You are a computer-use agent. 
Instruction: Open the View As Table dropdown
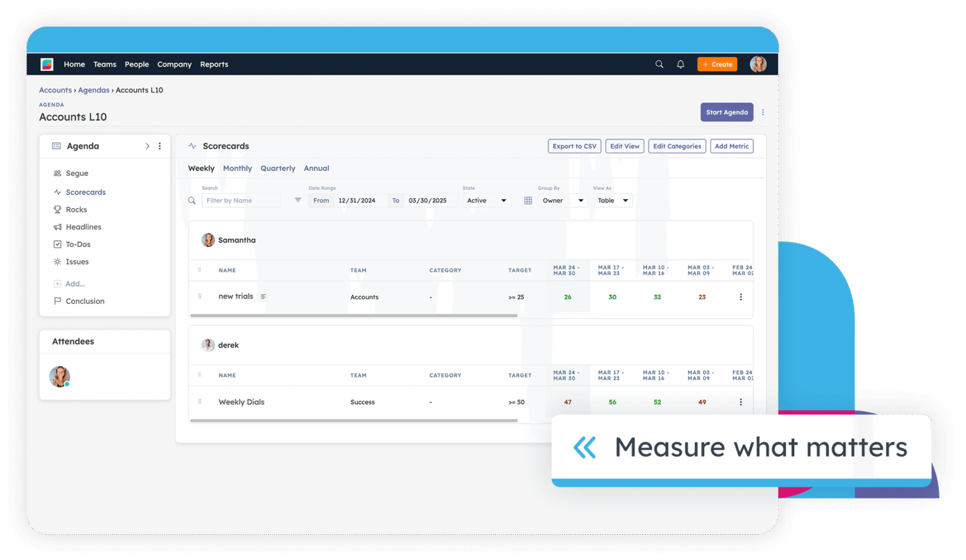613,200
